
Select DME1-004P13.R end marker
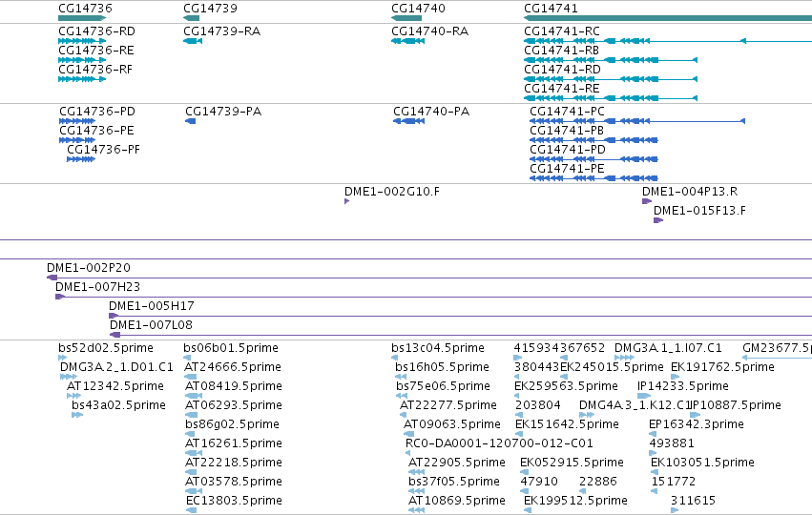pos(647,201)
